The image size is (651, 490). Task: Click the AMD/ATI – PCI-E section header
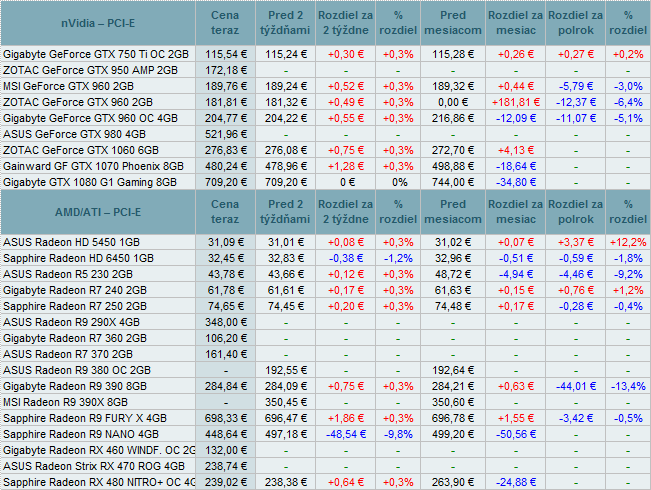point(98,212)
